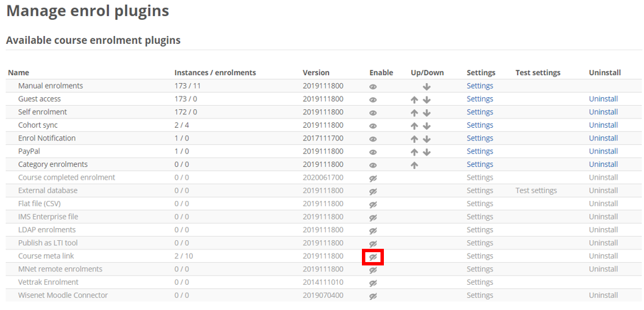This screenshot has width=644, height=310.
Task: Enable IMS Enterprise file crossed-eye icon
Action: [373, 218]
